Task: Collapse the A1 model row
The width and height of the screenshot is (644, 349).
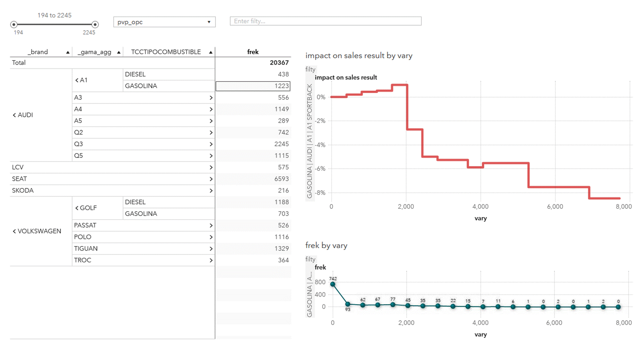Action: [77, 80]
